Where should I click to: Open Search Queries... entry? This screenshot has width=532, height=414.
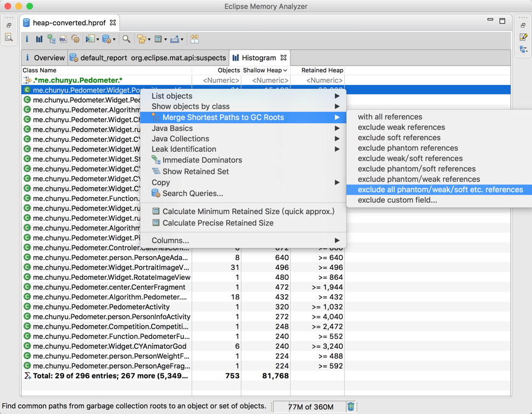243,193
